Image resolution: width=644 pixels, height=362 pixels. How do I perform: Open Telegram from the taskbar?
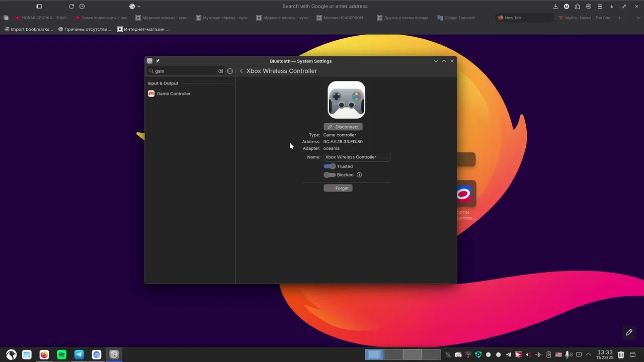[x=79, y=354]
